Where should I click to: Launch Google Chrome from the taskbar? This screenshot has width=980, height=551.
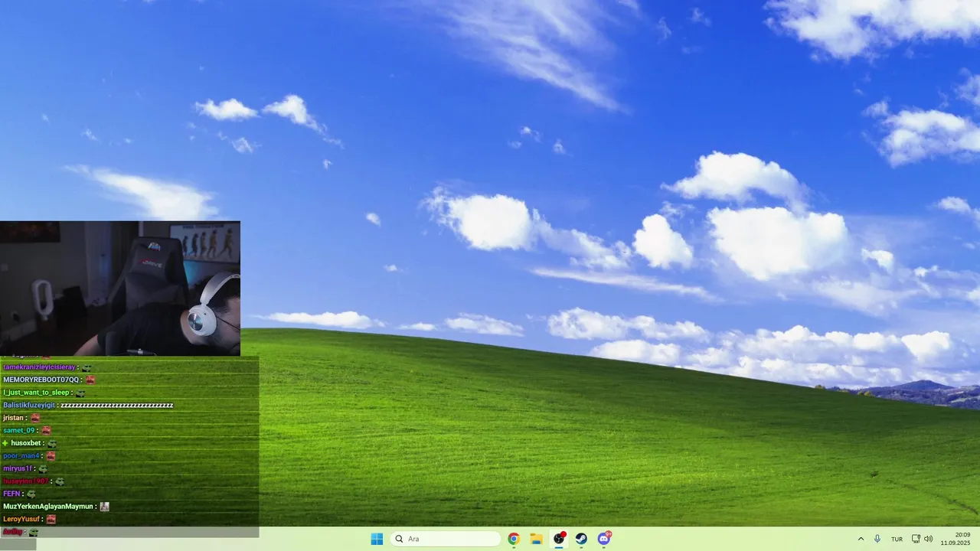(x=514, y=539)
